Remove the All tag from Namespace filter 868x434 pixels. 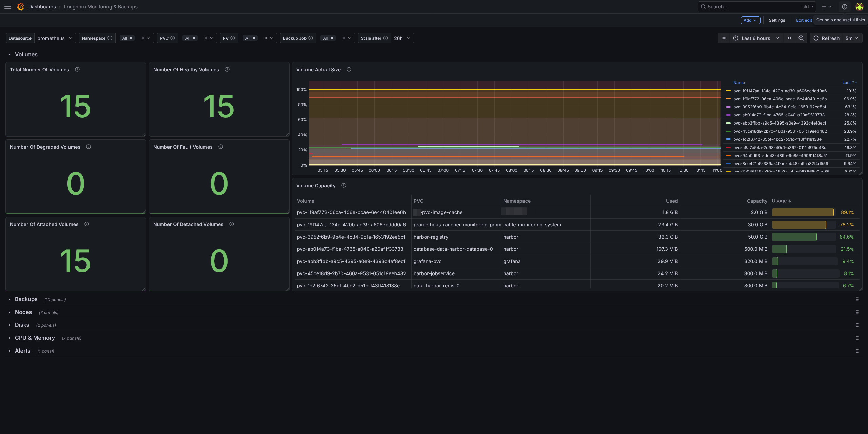(x=131, y=38)
